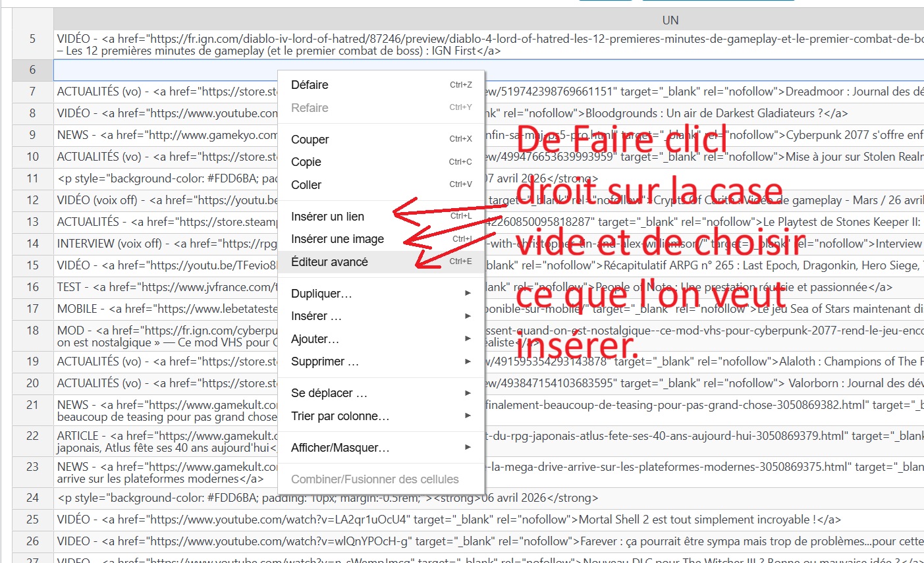Expand the Dupliquer… submenu

tap(381, 294)
